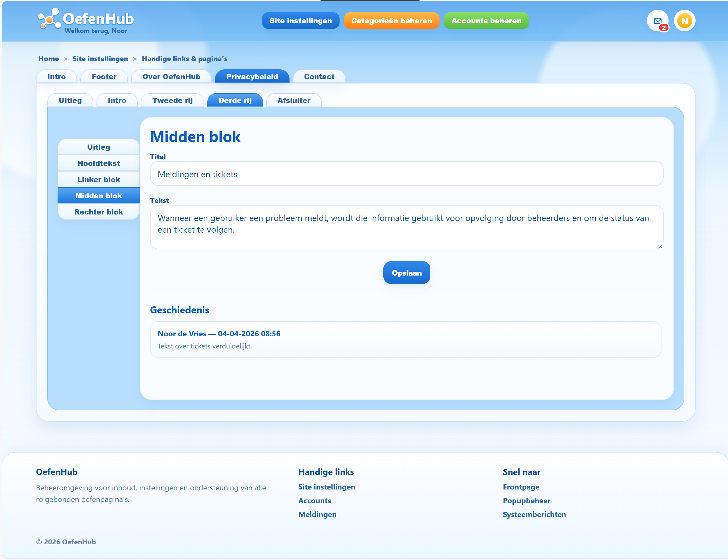This screenshot has width=728, height=560.
Task: Open the messages envelope icon
Action: click(x=657, y=21)
